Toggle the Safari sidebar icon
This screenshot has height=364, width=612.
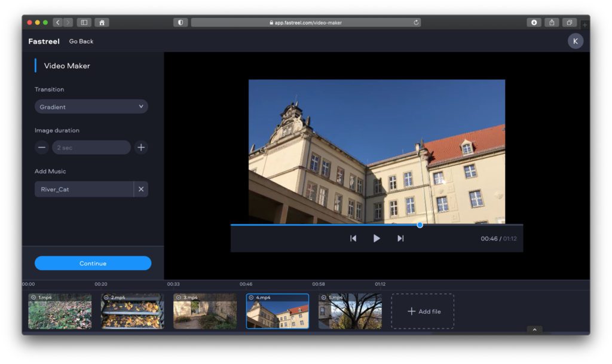pyautogui.click(x=84, y=22)
